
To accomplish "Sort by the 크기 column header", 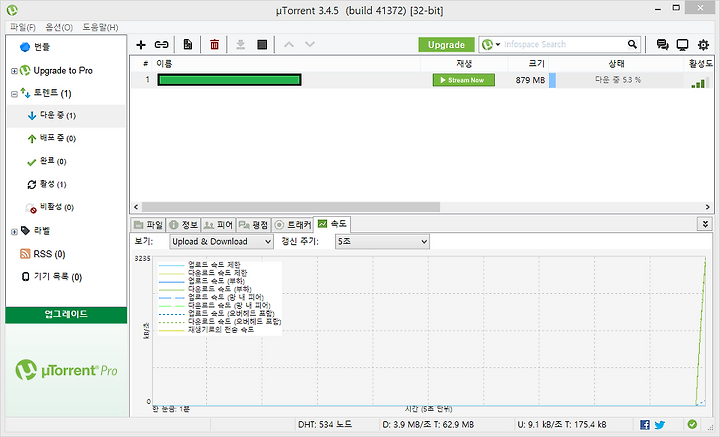I will pos(529,64).
